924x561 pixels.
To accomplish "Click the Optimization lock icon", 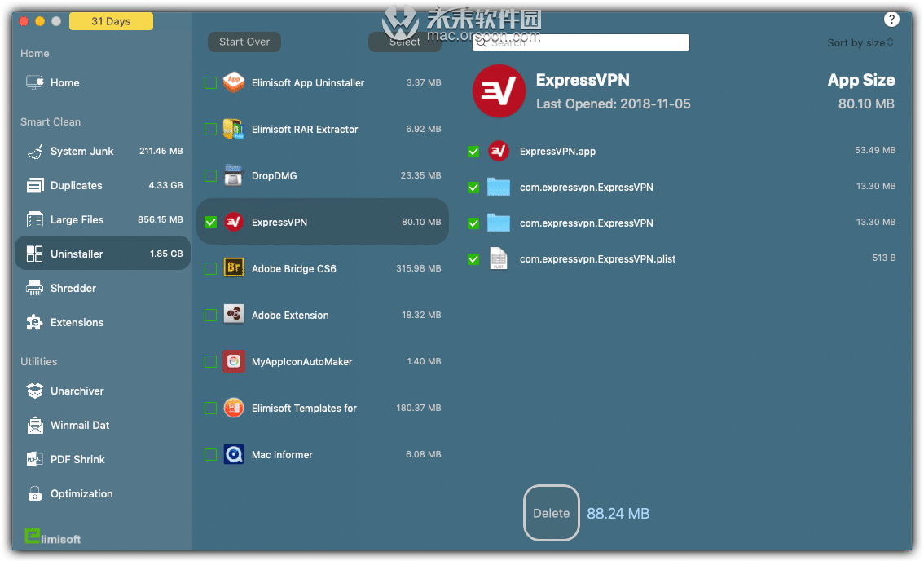I will pyautogui.click(x=35, y=494).
